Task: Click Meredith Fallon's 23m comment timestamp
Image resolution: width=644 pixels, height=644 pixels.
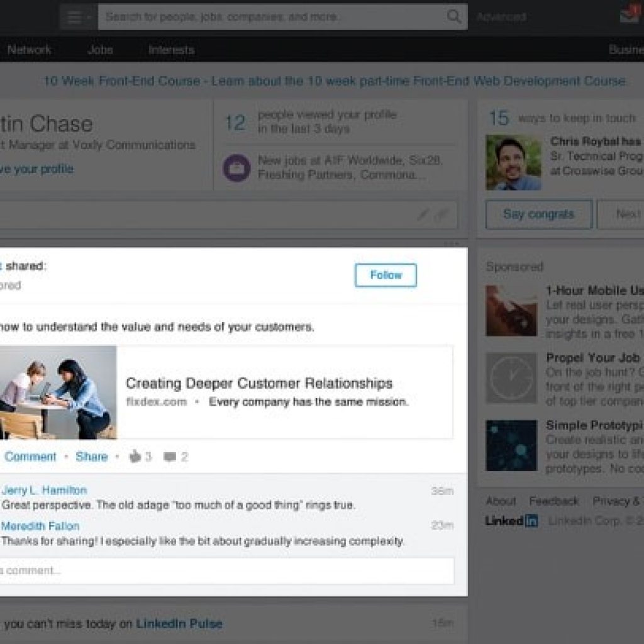Action: [x=442, y=525]
